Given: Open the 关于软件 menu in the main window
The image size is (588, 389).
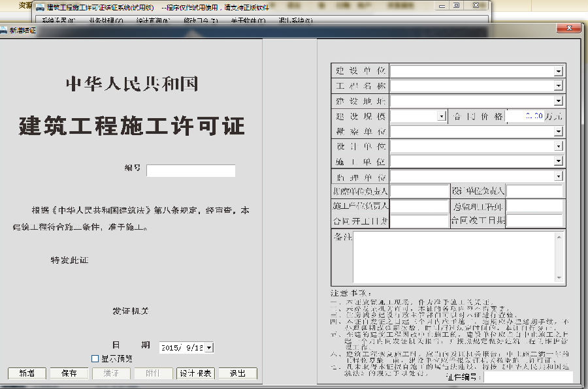Looking at the screenshot, I should [248, 20].
